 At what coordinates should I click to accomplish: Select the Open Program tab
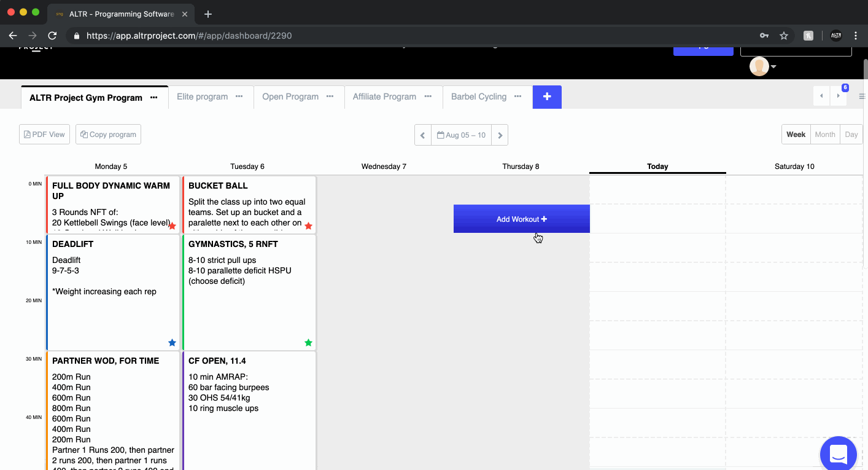(x=290, y=96)
